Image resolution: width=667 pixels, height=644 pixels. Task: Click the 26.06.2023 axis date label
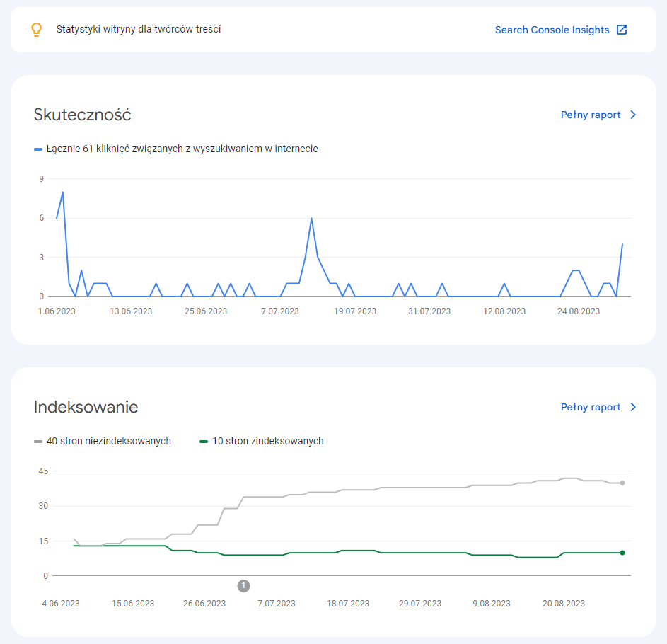(x=204, y=604)
